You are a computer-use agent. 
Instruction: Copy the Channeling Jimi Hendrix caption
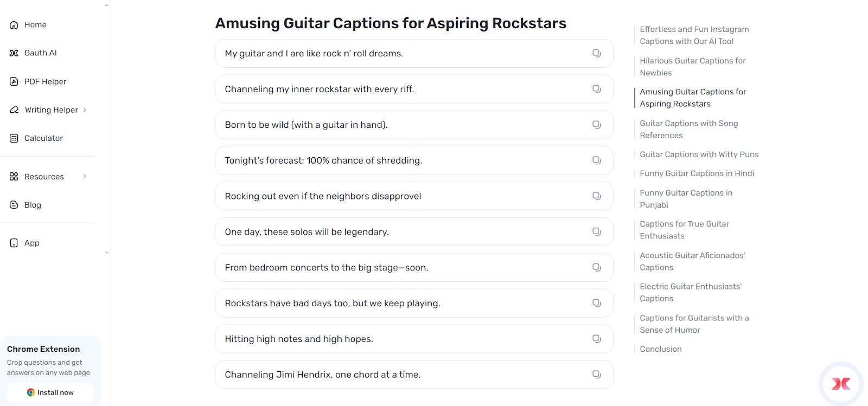tap(597, 374)
